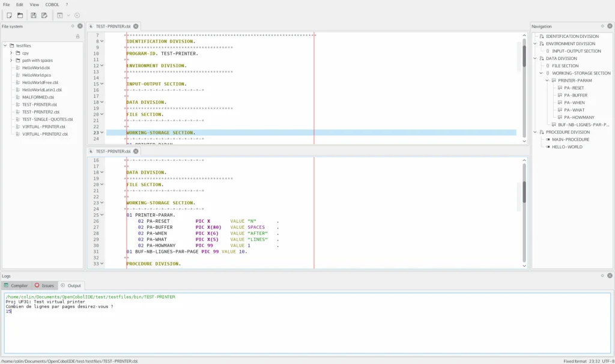Click the HelloWorld.cbl file icon

17,67
